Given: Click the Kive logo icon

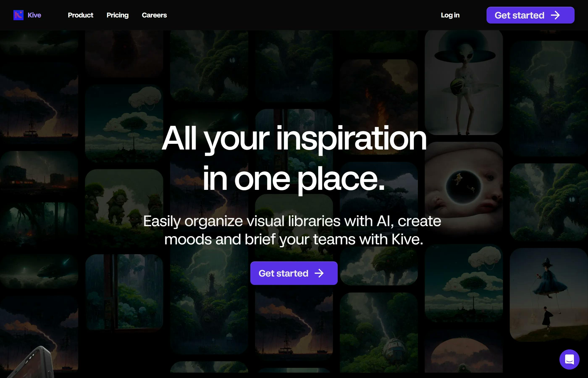Looking at the screenshot, I should [x=18, y=15].
